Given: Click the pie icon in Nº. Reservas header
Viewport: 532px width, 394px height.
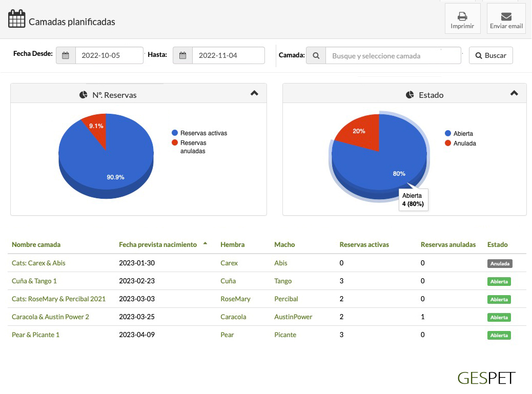Looking at the screenshot, I should pyautogui.click(x=84, y=95).
